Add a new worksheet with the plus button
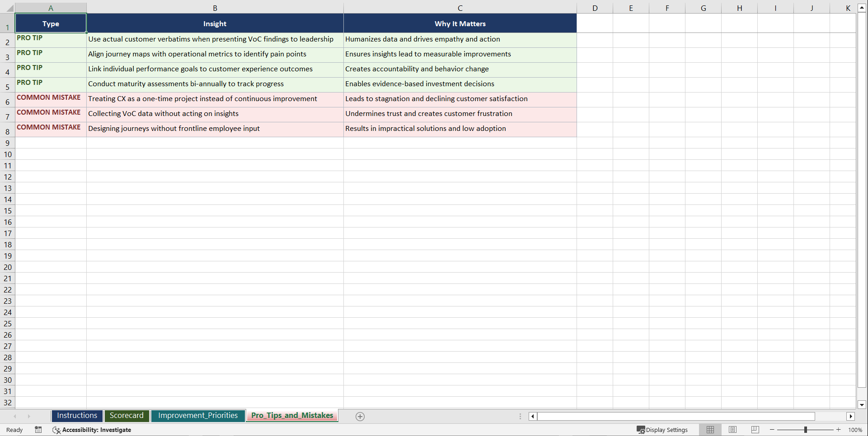 click(x=360, y=416)
